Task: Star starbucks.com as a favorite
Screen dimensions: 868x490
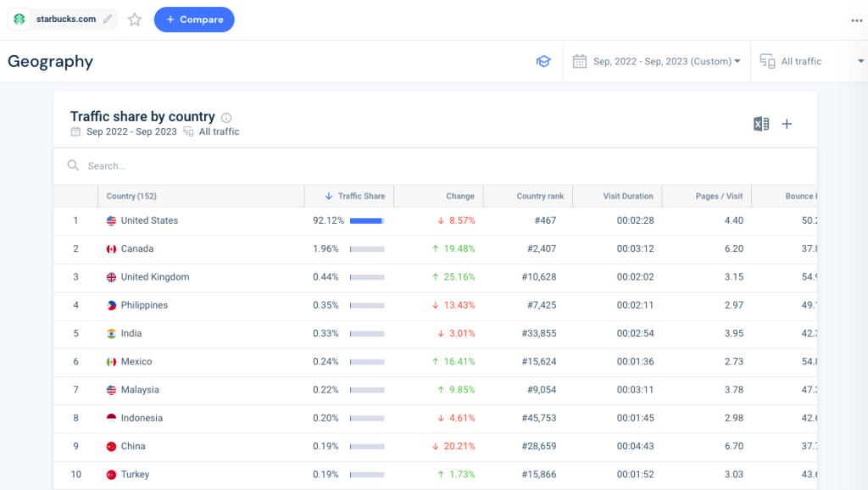Action: 134,19
